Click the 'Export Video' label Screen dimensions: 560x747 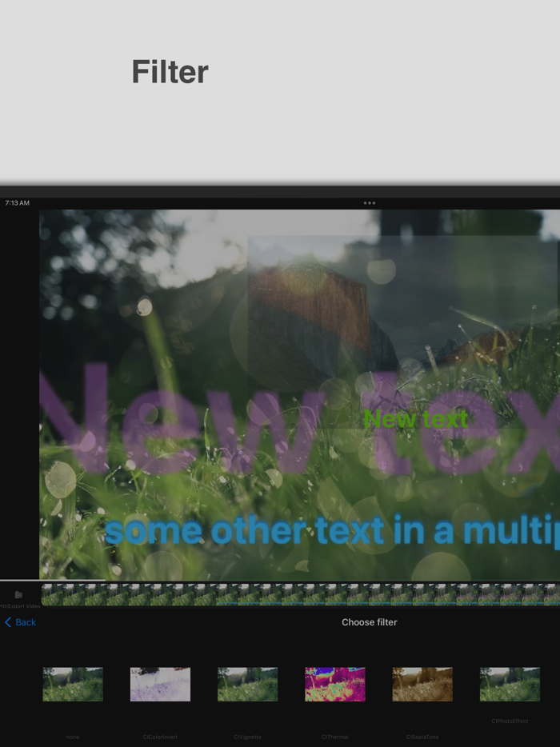[x=20, y=606]
